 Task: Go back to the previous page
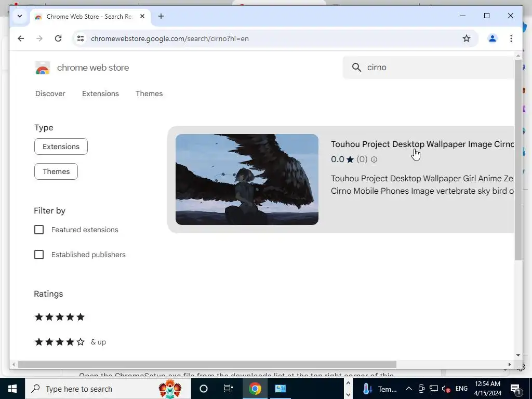pyautogui.click(x=21, y=38)
